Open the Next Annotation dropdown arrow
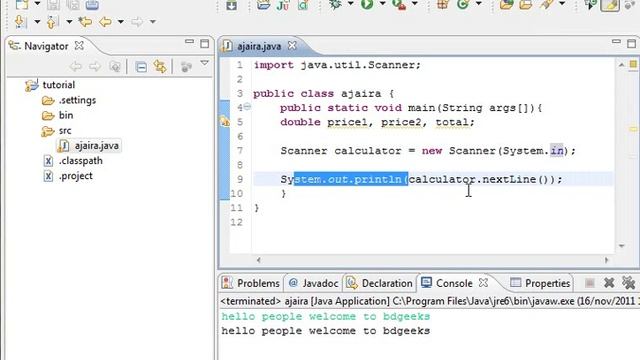Viewport: 640px width, 360px height. tap(37, 22)
